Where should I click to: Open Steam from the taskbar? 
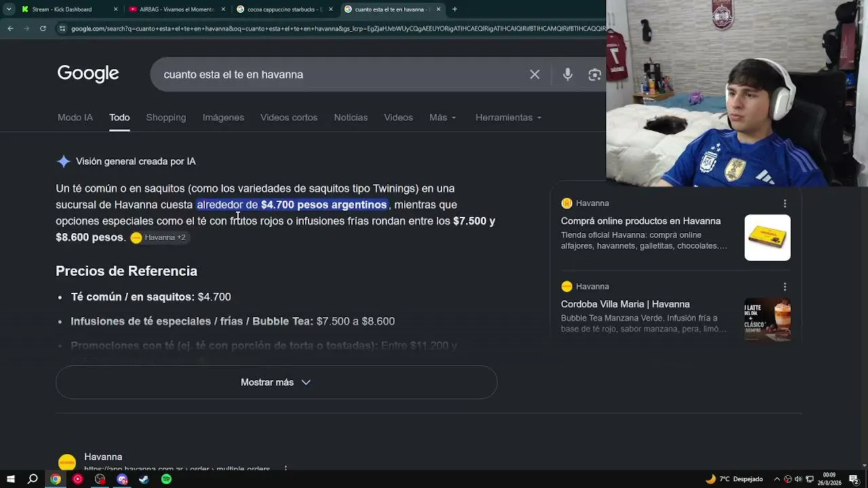click(144, 479)
